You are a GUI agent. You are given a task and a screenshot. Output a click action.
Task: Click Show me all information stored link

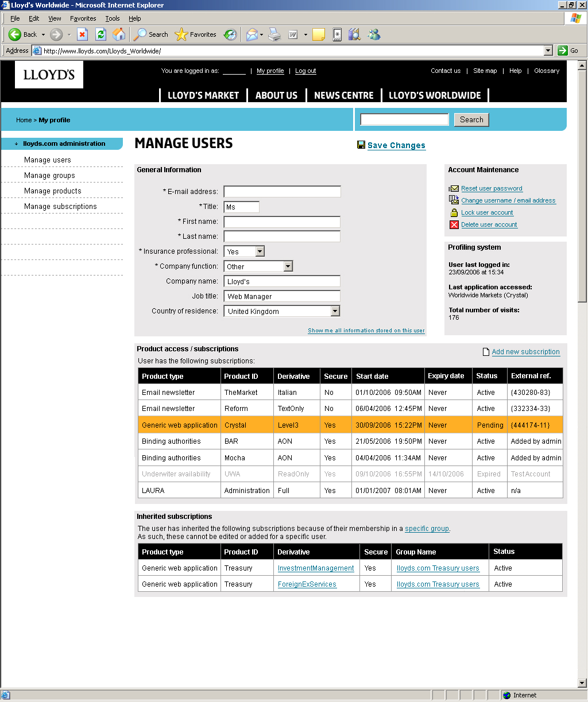(366, 331)
